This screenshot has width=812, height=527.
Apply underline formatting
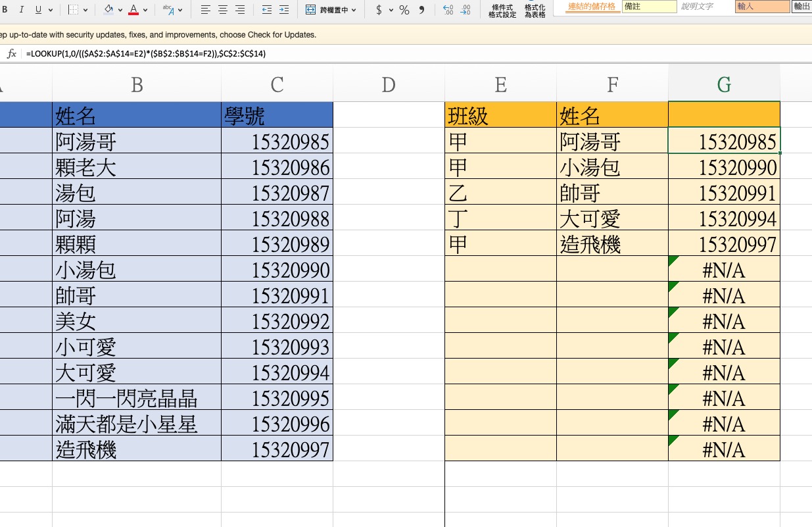39,10
